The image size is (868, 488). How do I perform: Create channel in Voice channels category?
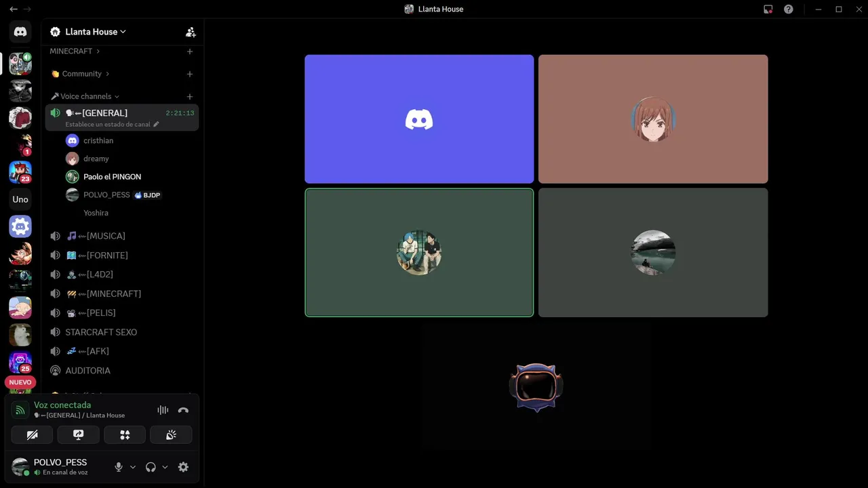(x=190, y=97)
